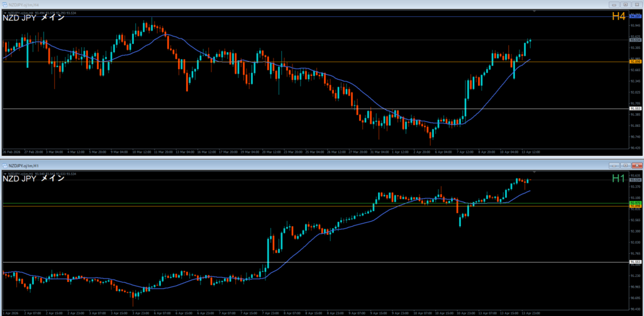Click the H4 chart window's title bar icon
This screenshot has width=644, height=316.
pos(5,4)
